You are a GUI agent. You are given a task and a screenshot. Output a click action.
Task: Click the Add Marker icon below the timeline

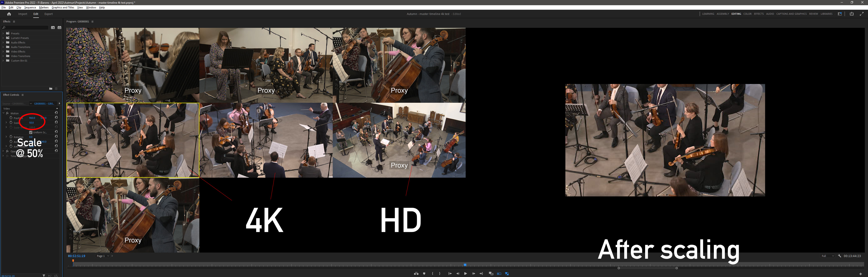pyautogui.click(x=425, y=274)
